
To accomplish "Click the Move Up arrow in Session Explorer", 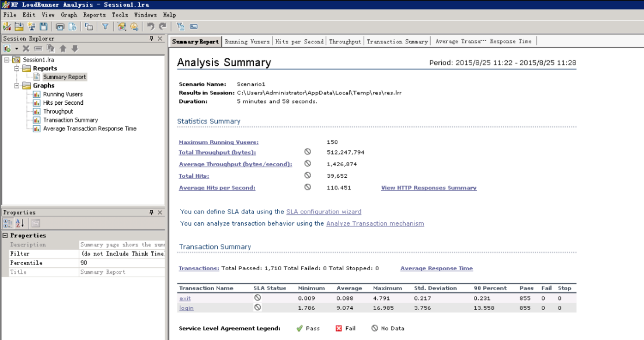I will click(x=63, y=49).
